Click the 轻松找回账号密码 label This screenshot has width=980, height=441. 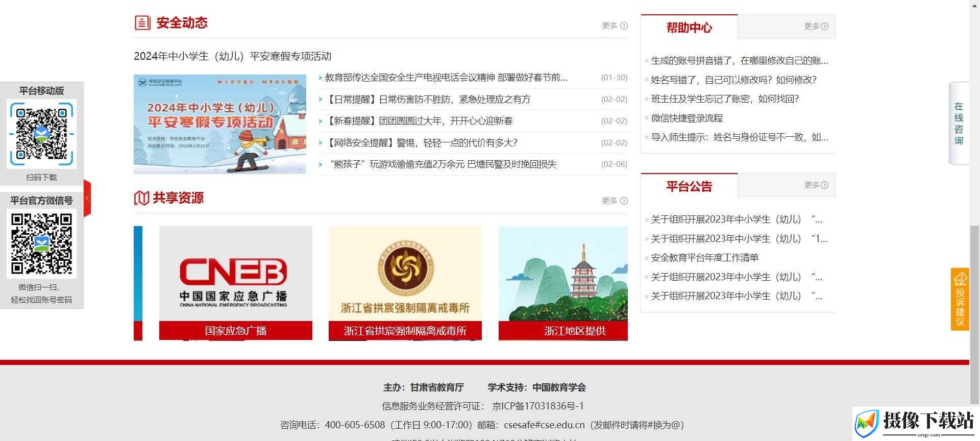pyautogui.click(x=42, y=300)
